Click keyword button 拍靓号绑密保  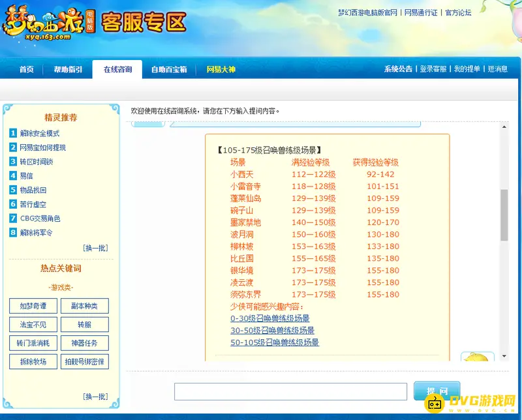click(x=85, y=361)
